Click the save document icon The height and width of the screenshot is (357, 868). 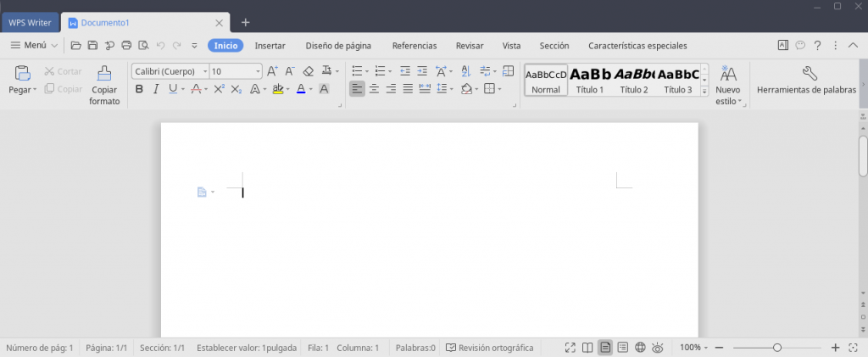(92, 46)
